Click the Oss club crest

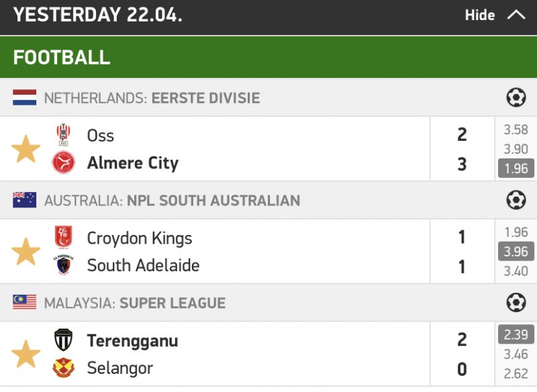pyautogui.click(x=64, y=135)
